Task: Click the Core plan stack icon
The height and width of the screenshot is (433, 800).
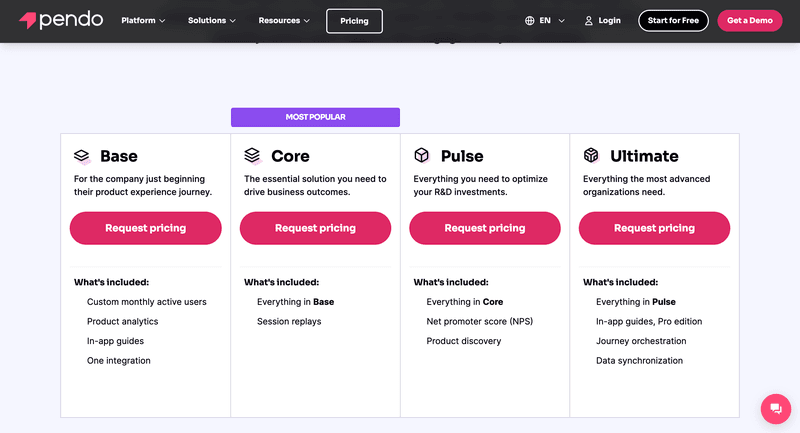Action: point(252,156)
